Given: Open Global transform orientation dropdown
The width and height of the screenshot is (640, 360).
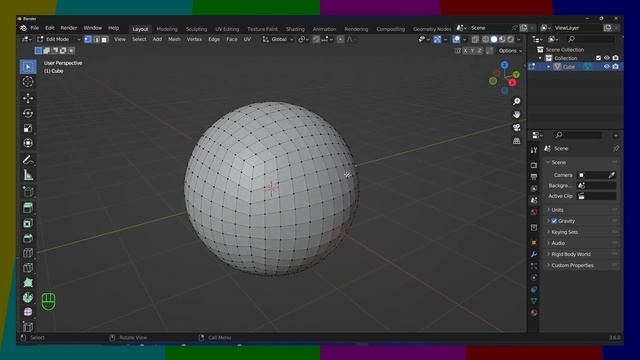Looking at the screenshot, I should tap(278, 39).
